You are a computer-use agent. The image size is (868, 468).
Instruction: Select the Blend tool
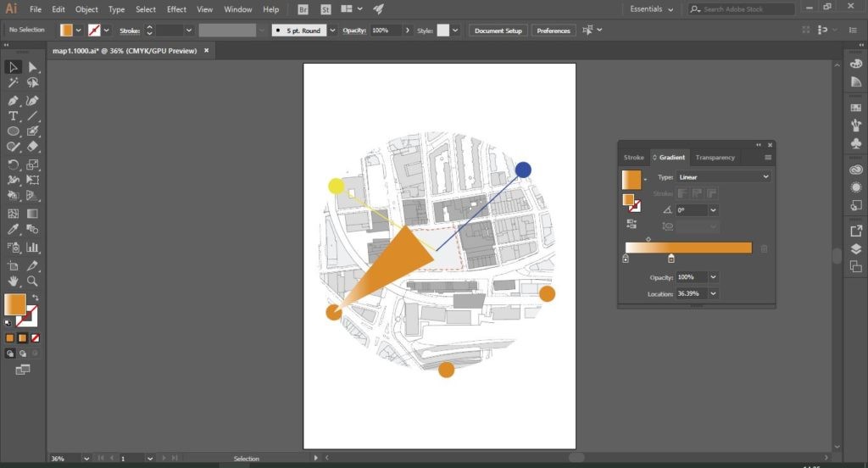point(33,229)
